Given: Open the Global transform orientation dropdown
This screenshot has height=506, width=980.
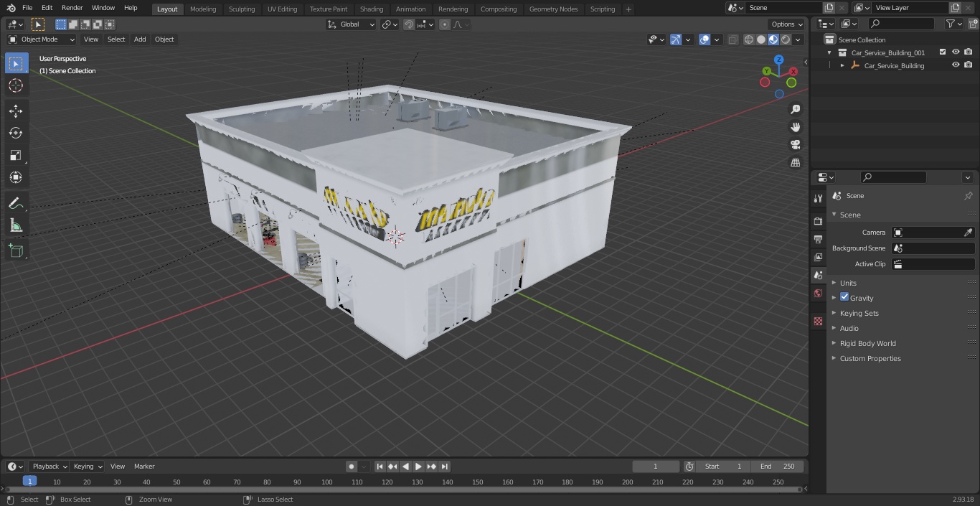Looking at the screenshot, I should click(x=352, y=24).
